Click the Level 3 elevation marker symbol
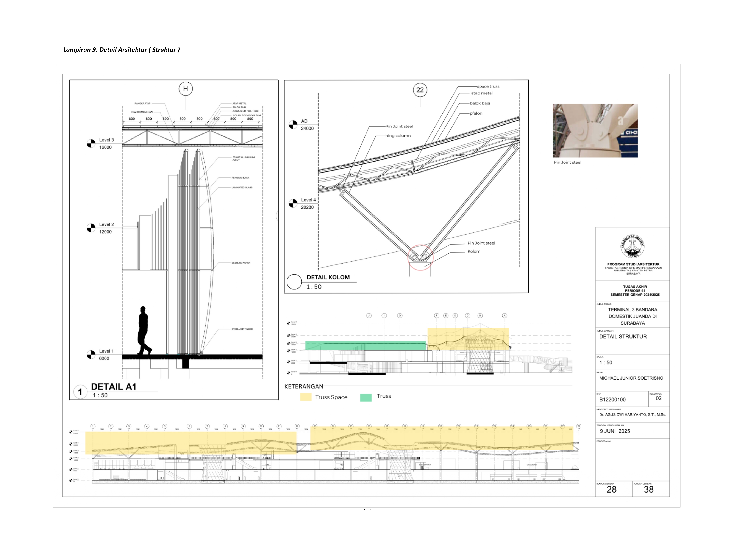Viewport: 756px width, 535px height. (91, 144)
